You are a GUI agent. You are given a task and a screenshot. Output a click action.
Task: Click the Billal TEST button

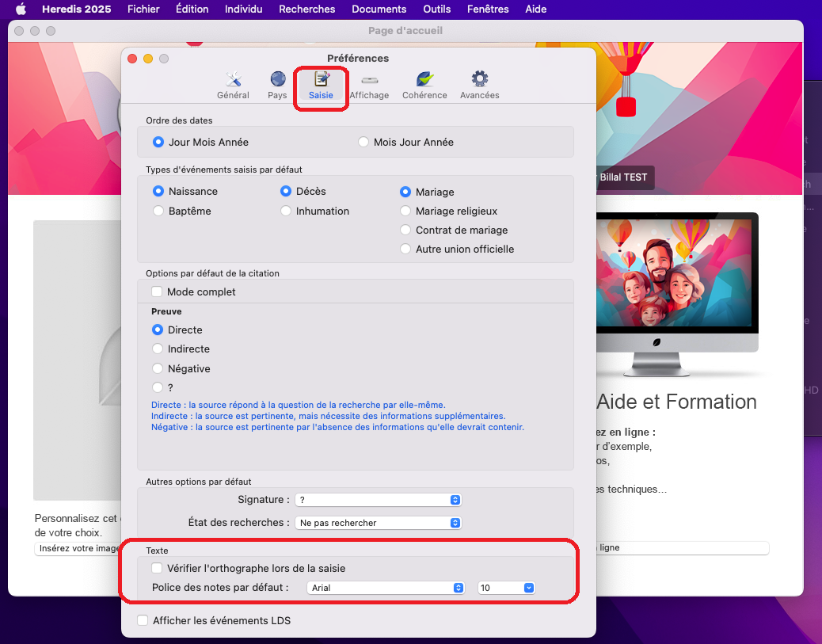(x=623, y=177)
